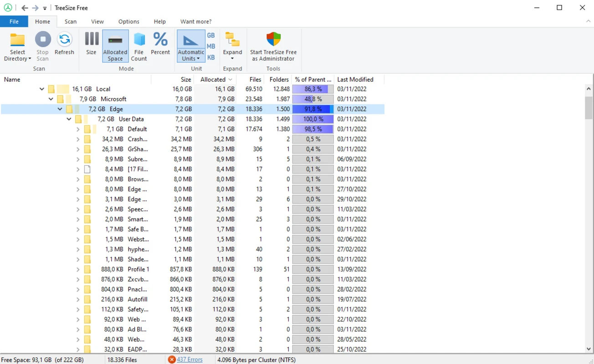Enable File Count display mode
Image resolution: width=594 pixels, height=364 pixels.
[x=139, y=45]
